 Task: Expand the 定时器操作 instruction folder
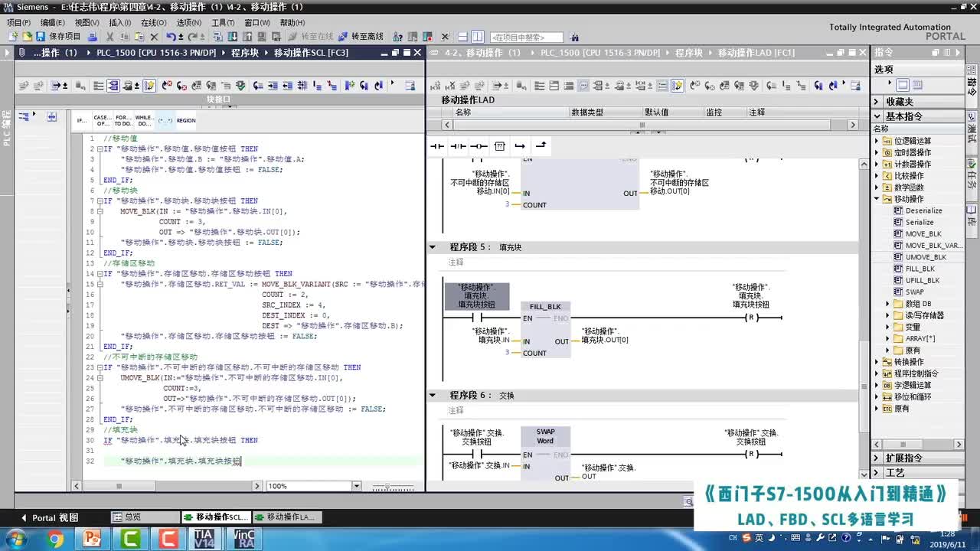pyautogui.click(x=877, y=152)
